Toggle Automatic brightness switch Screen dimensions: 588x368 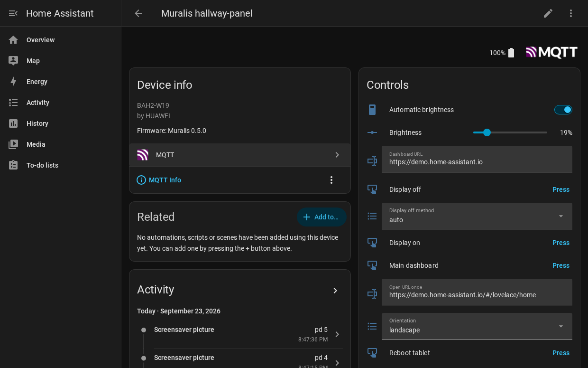coord(563,110)
